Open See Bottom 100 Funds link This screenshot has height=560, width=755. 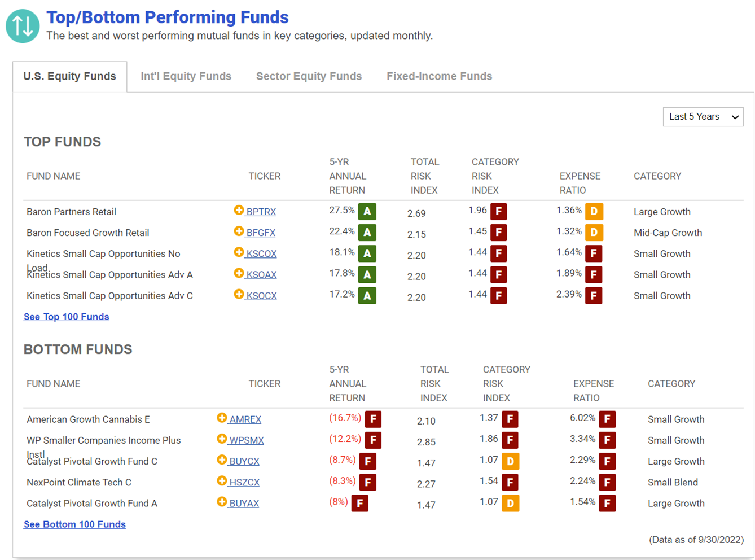click(74, 524)
